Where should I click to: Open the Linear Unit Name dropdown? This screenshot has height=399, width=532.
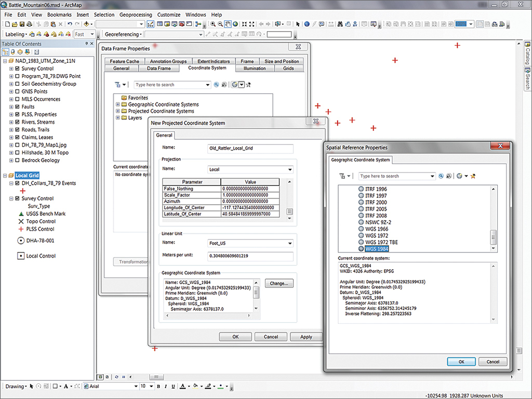coord(289,244)
